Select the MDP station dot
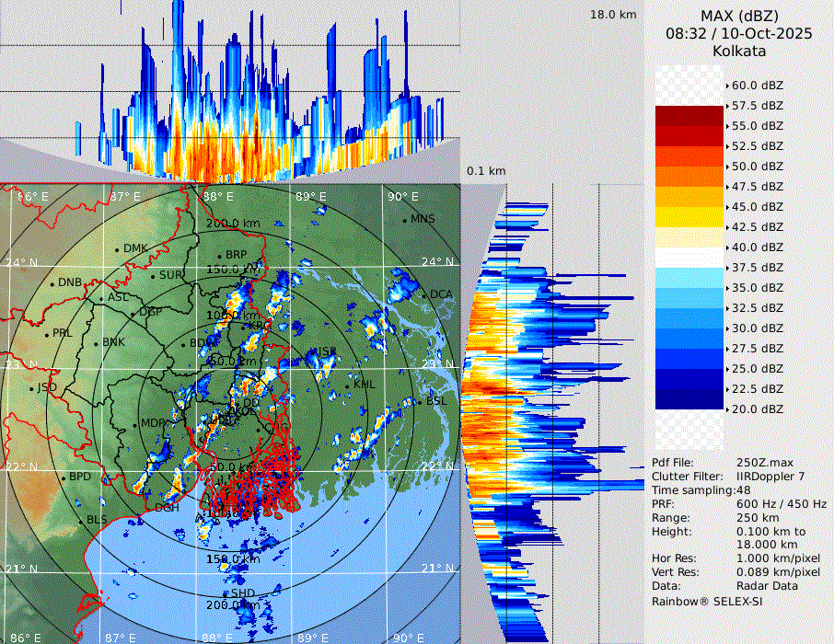The width and height of the screenshot is (834, 644). (x=135, y=424)
